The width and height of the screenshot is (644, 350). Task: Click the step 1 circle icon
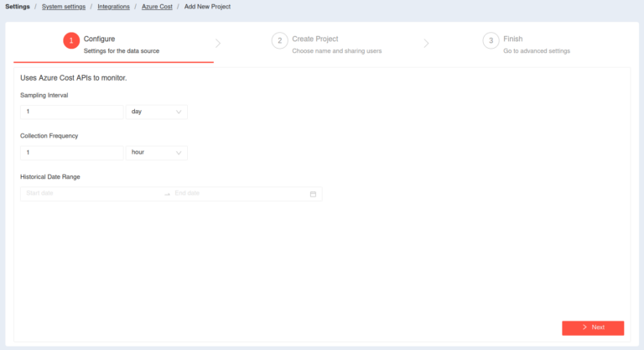point(71,41)
